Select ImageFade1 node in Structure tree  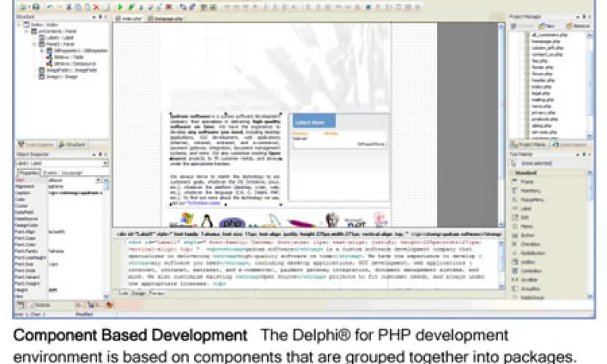point(68,70)
